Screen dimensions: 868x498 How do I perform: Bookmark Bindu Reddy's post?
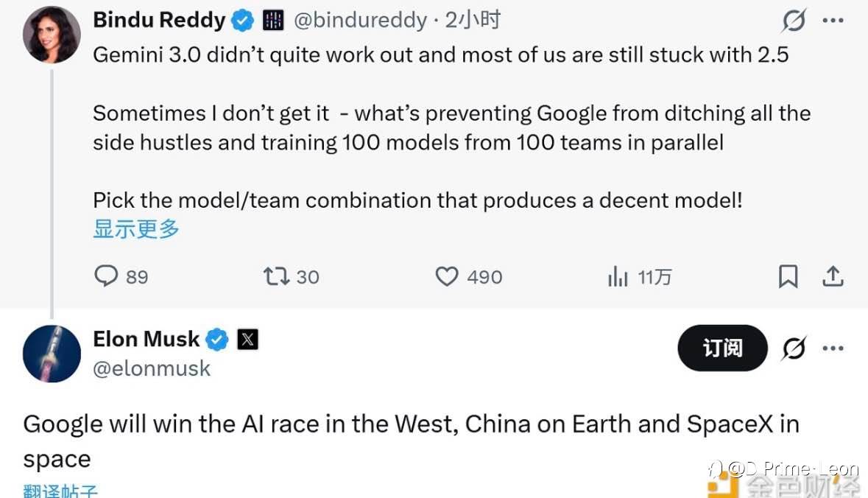(x=788, y=276)
